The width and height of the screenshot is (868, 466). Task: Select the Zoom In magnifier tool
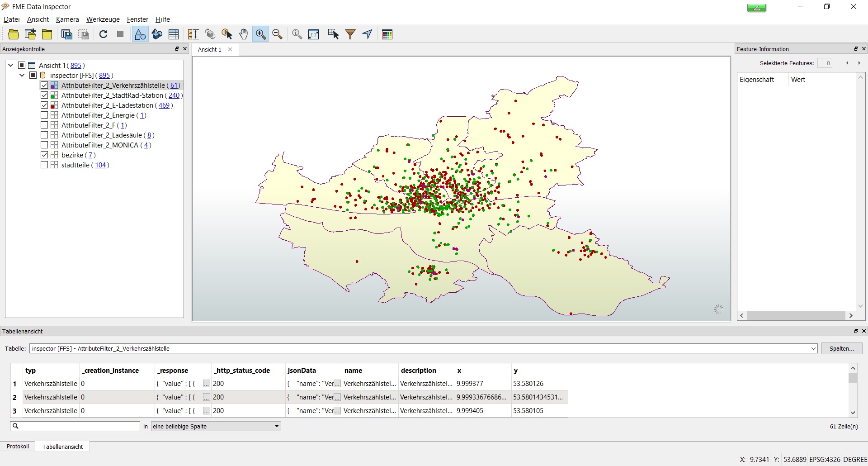point(260,34)
